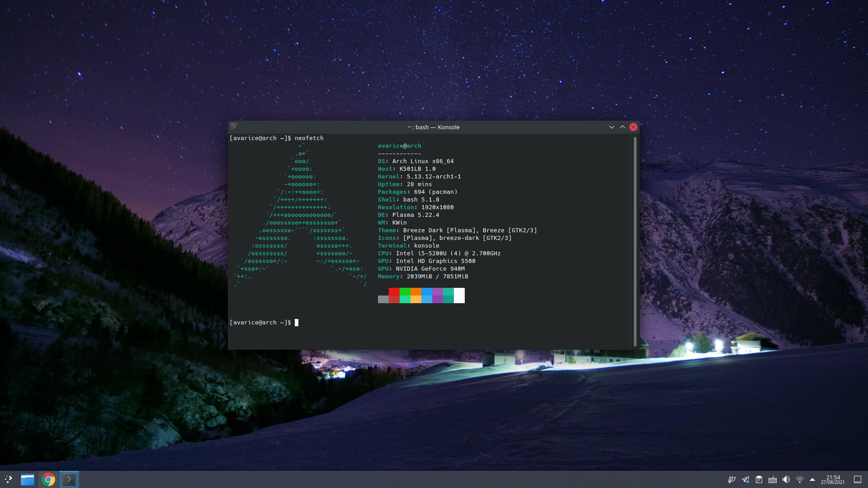Close the Konsole window

pos(633,127)
